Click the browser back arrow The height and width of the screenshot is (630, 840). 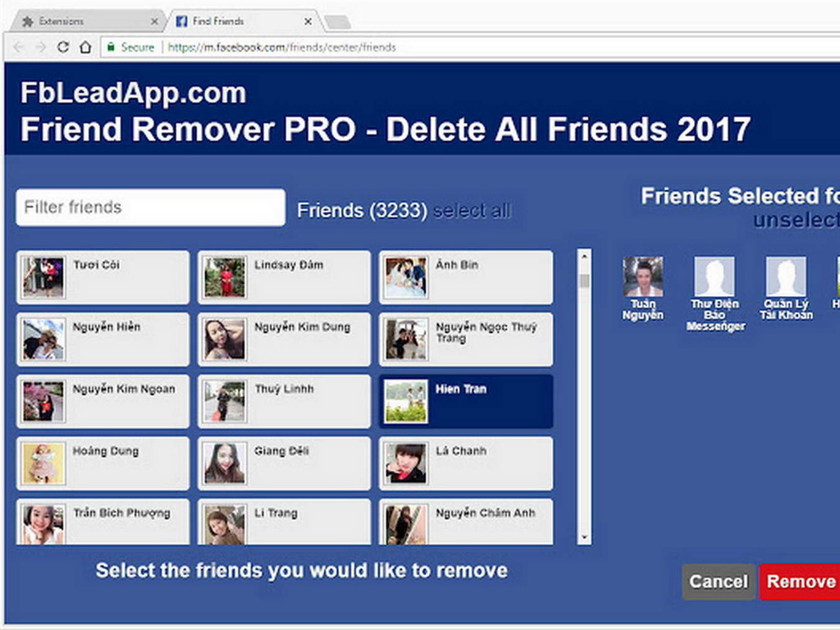click(x=18, y=47)
